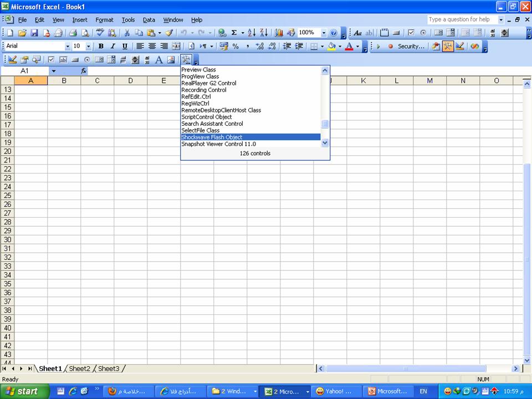Click the Microsoft Script Editor icon

coord(475,46)
